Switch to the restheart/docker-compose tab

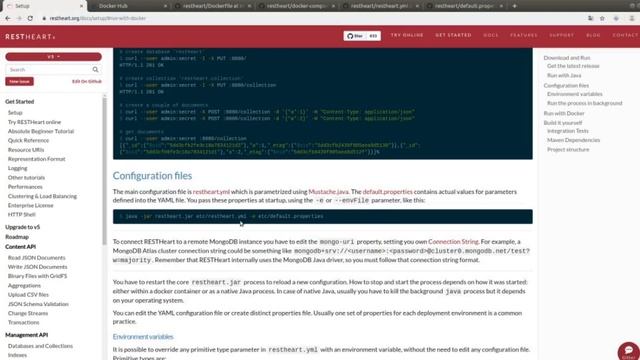point(297,6)
